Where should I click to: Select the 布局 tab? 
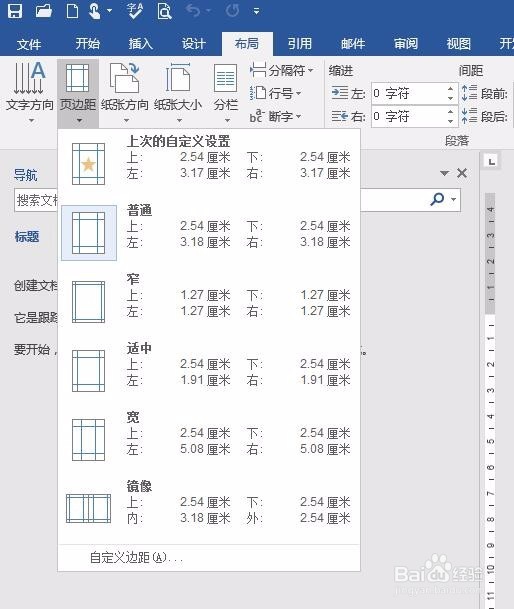pos(247,44)
